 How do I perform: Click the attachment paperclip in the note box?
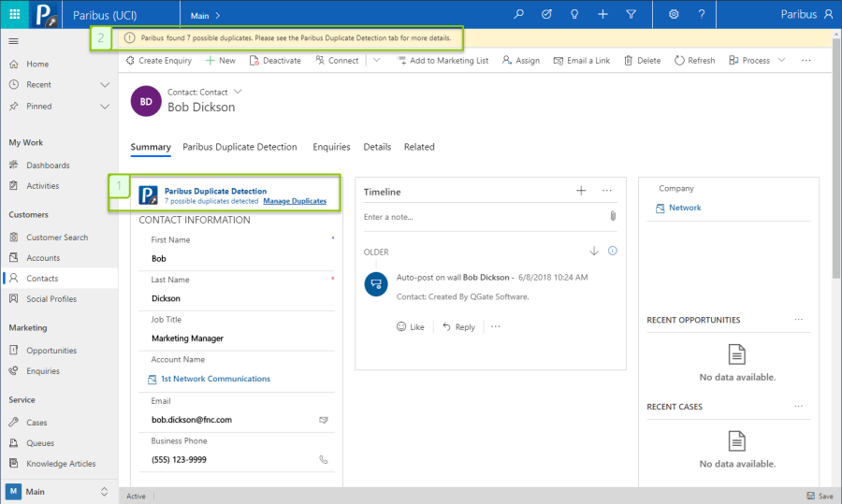pyautogui.click(x=613, y=216)
